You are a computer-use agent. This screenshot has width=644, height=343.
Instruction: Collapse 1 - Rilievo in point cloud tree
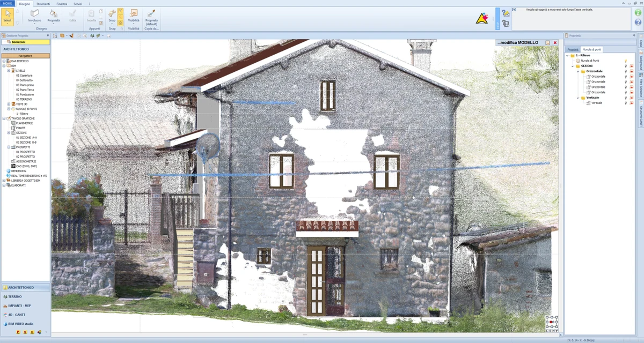pos(567,55)
